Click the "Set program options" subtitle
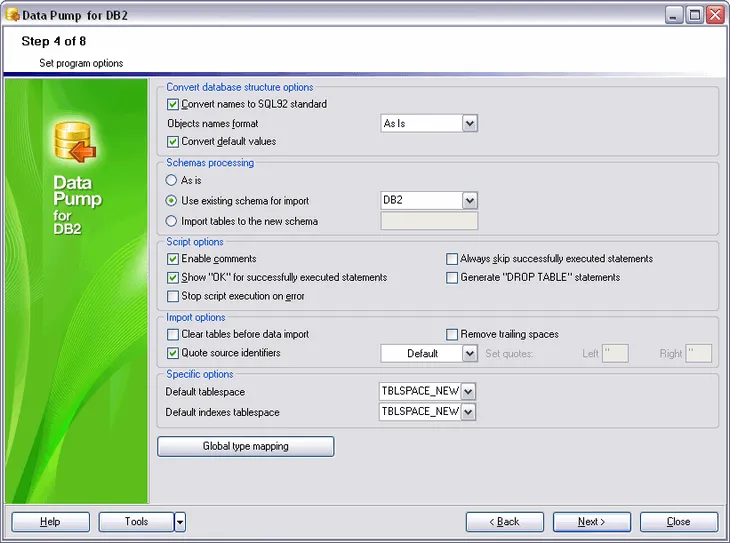730x543 pixels. [x=81, y=63]
